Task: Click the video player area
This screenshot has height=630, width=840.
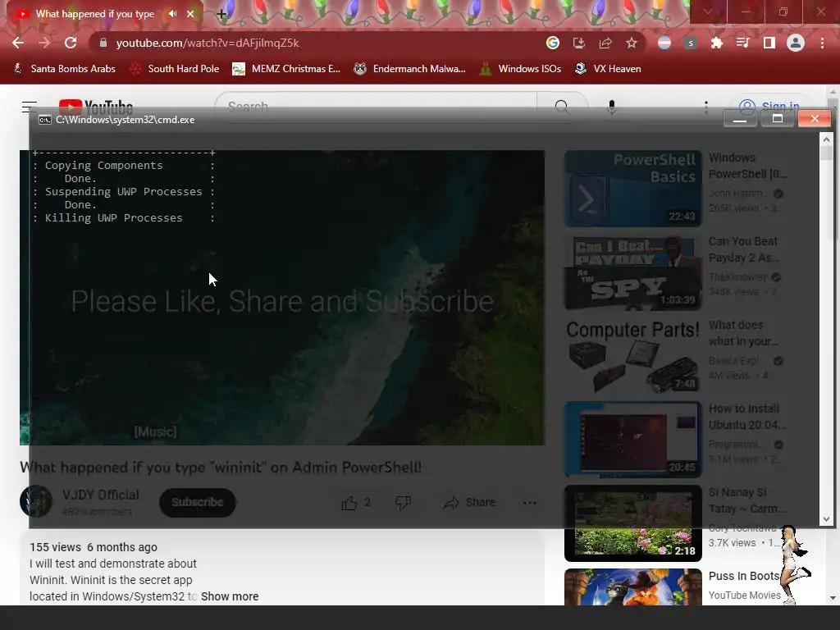Action: [282, 297]
